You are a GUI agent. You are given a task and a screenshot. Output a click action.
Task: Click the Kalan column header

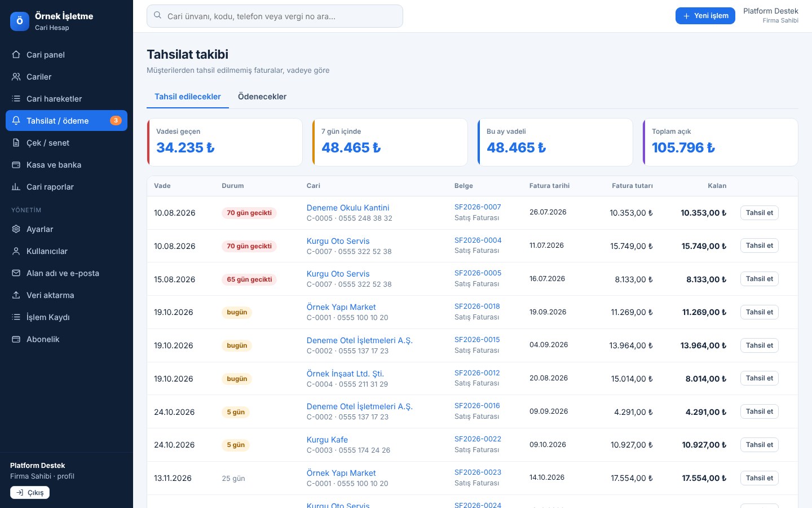[717, 186]
